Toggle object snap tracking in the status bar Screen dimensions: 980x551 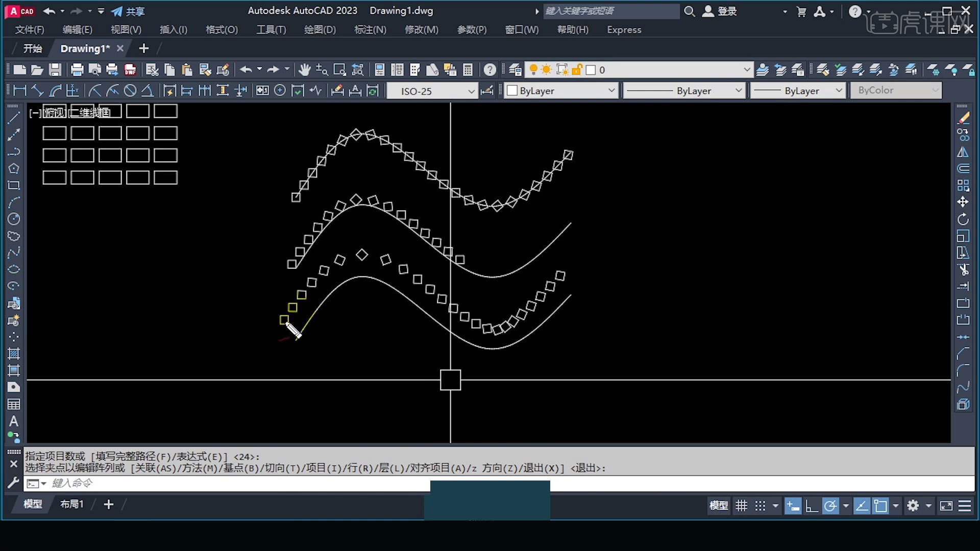(x=862, y=506)
